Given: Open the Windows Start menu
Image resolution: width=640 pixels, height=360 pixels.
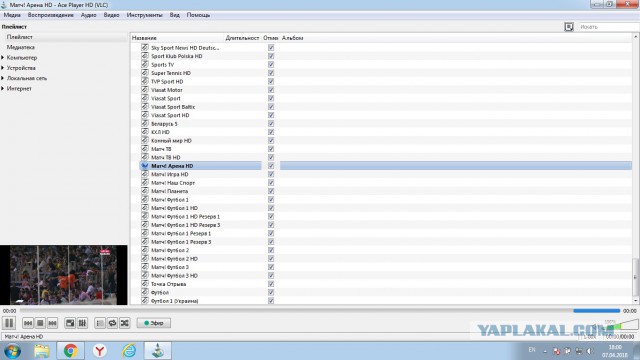Looking at the screenshot, I should [12, 351].
